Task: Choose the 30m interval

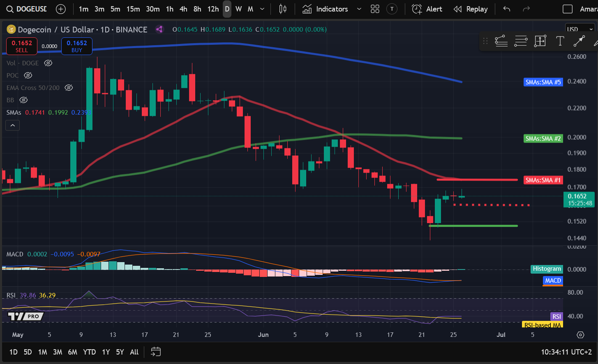Action: click(x=153, y=9)
